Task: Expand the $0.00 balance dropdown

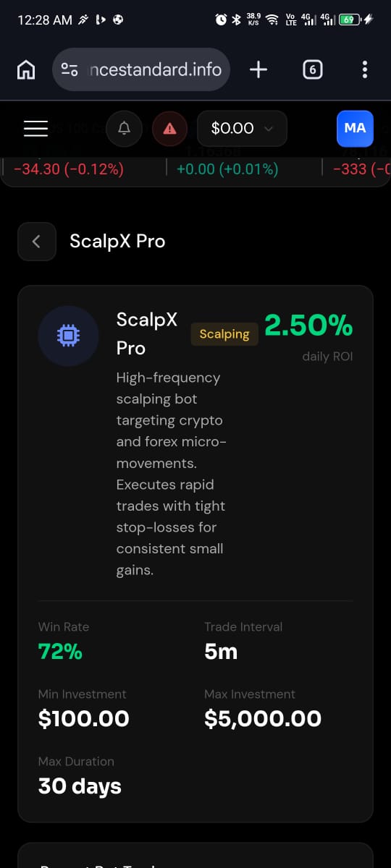Action: point(242,129)
